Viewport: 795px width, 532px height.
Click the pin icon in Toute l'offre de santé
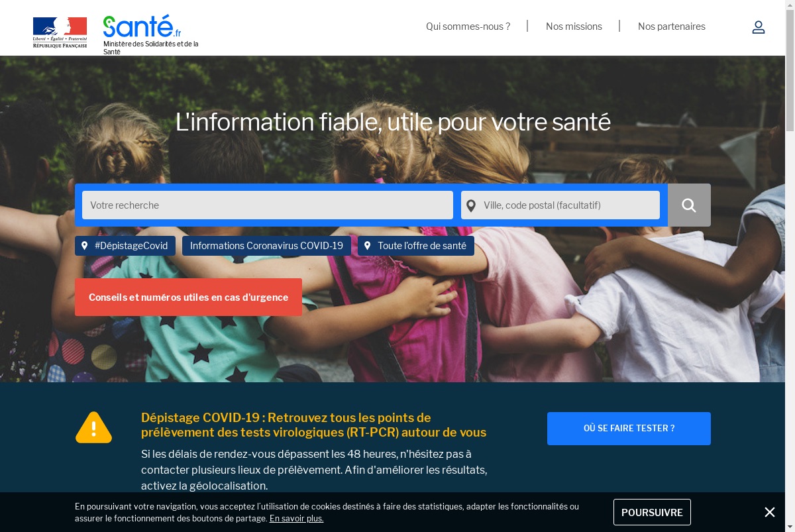pos(368,246)
